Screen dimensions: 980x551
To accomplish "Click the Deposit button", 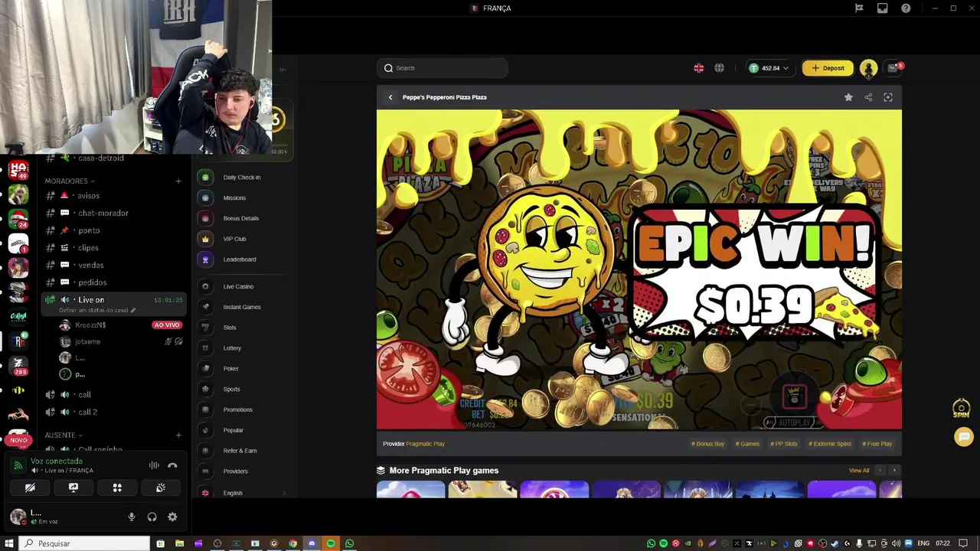I will [x=828, y=68].
